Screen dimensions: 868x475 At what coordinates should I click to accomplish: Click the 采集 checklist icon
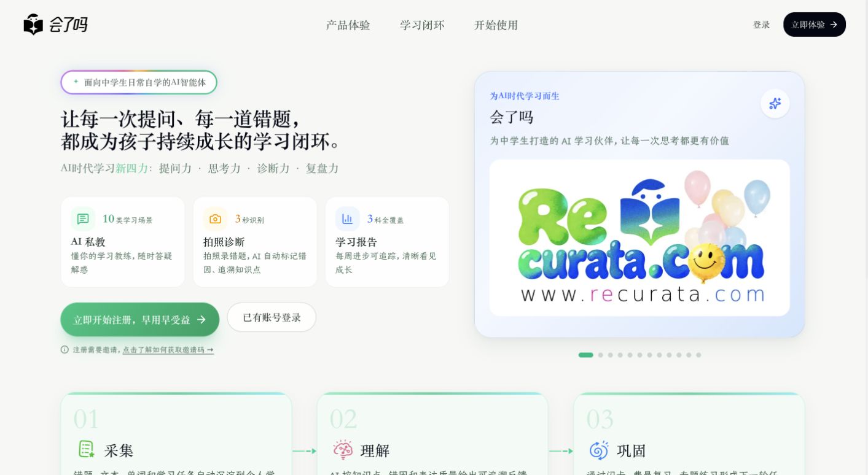tap(86, 450)
